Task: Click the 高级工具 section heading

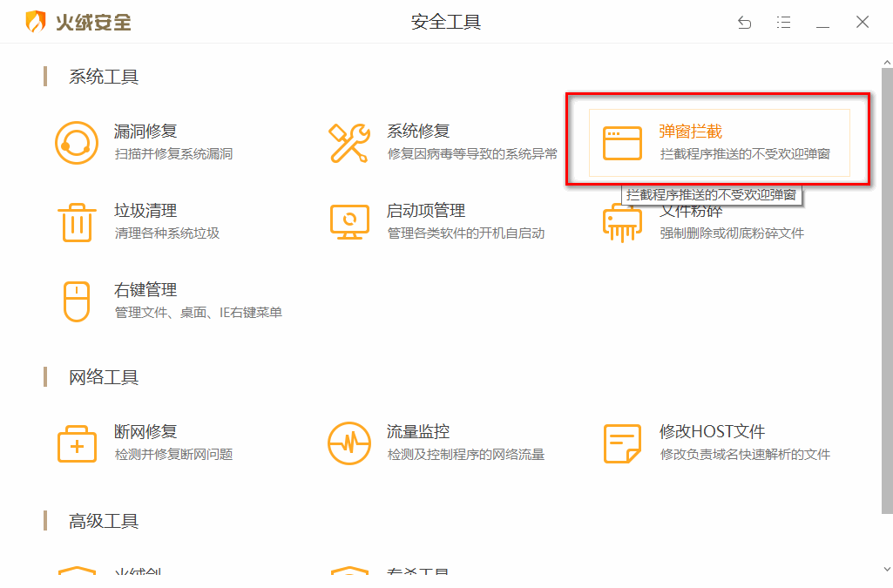Action: [x=104, y=522]
